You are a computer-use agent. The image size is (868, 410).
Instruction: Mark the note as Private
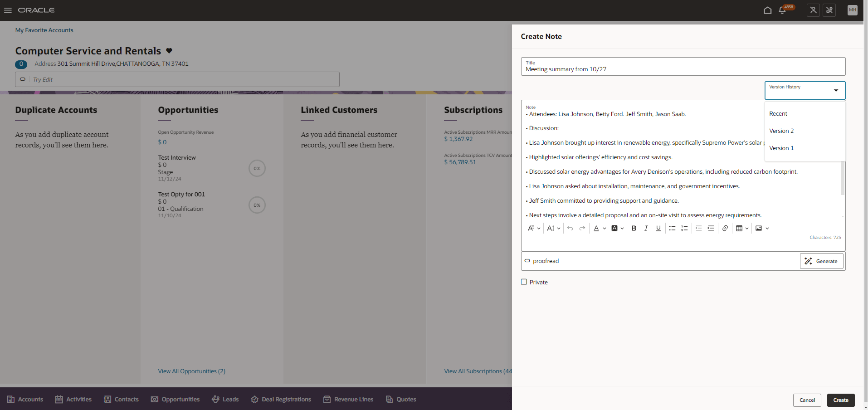[524, 282]
